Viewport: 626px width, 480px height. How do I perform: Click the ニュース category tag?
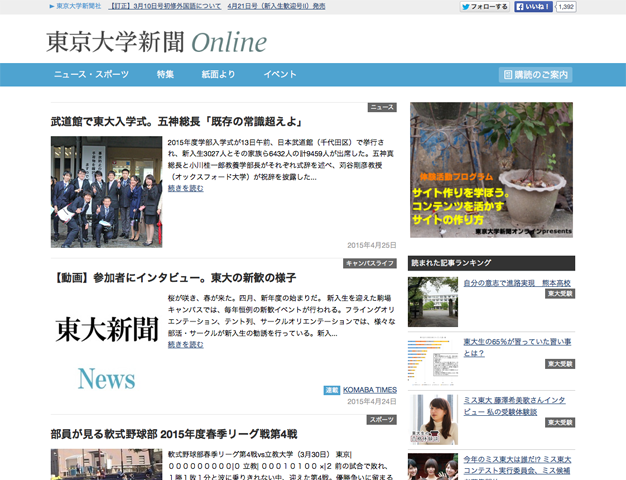[382, 107]
